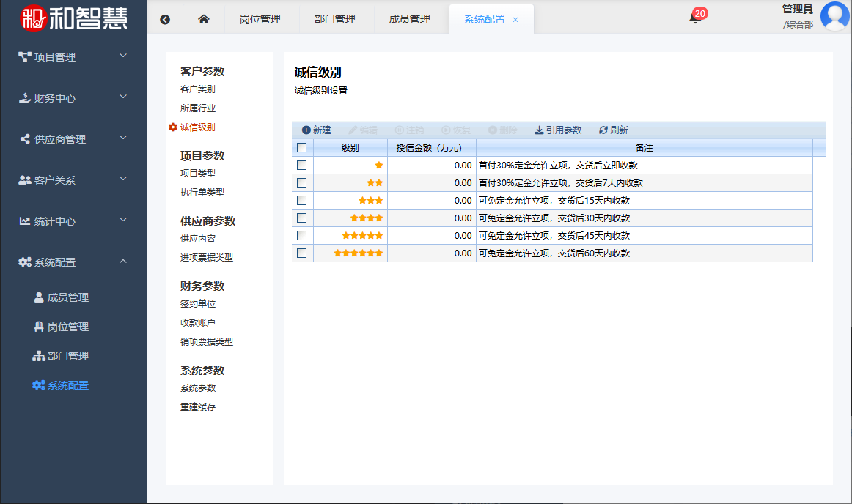This screenshot has width=852, height=504.
Task: Open the 销项票据类型 parameter link
Action: pyautogui.click(x=207, y=341)
